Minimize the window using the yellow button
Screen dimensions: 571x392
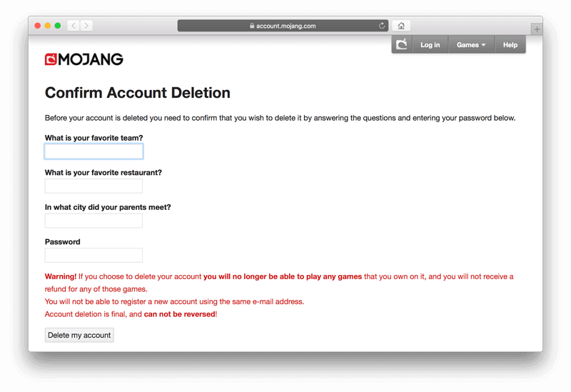pos(48,26)
